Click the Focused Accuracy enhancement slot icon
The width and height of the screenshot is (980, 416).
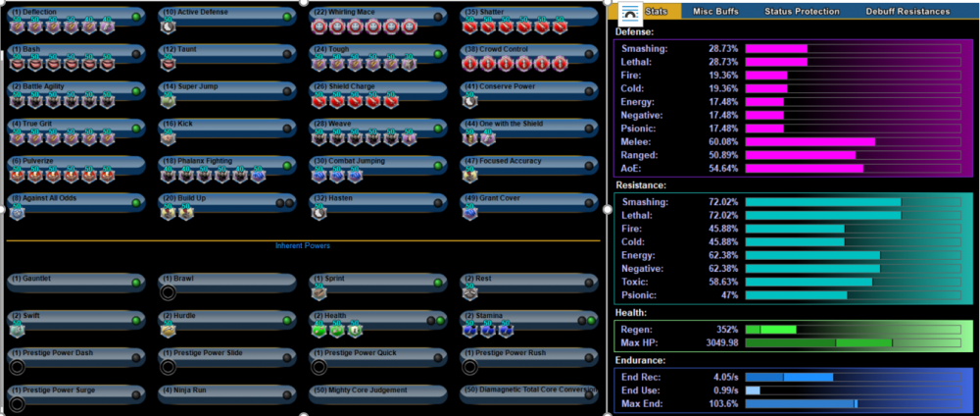pos(470,176)
